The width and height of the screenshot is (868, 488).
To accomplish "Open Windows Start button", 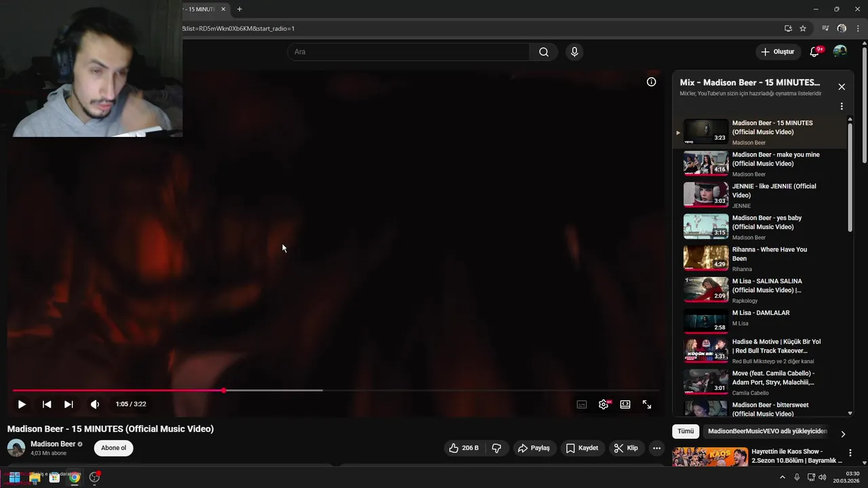I will (14, 477).
